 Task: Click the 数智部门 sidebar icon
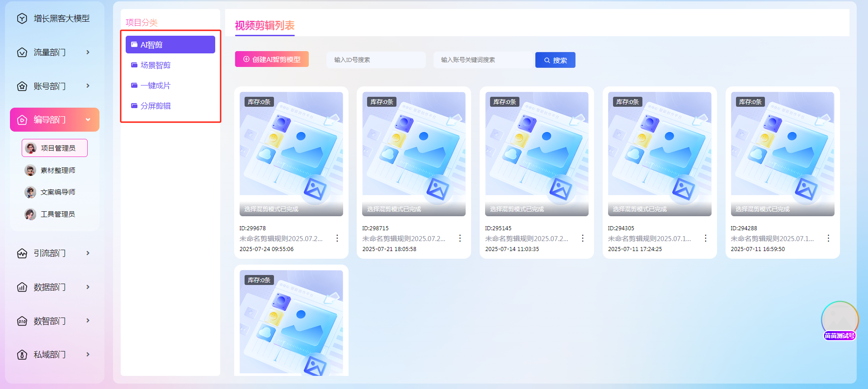(22, 321)
